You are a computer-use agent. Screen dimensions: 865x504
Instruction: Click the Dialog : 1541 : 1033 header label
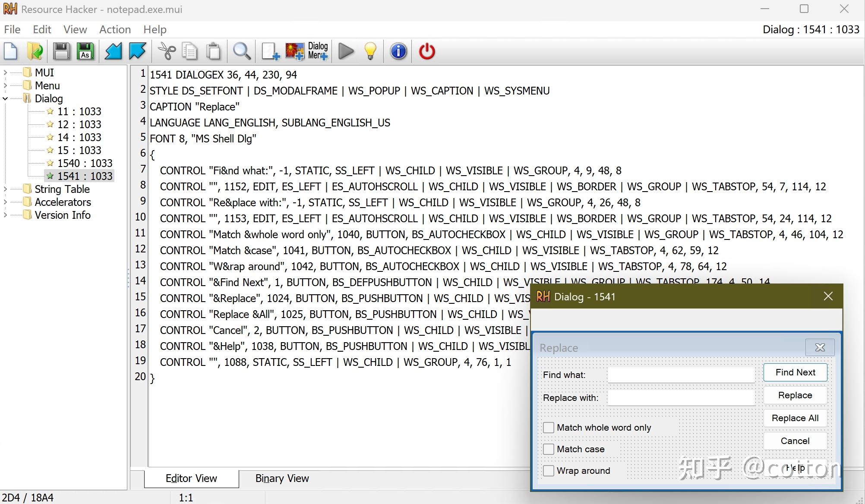point(811,29)
